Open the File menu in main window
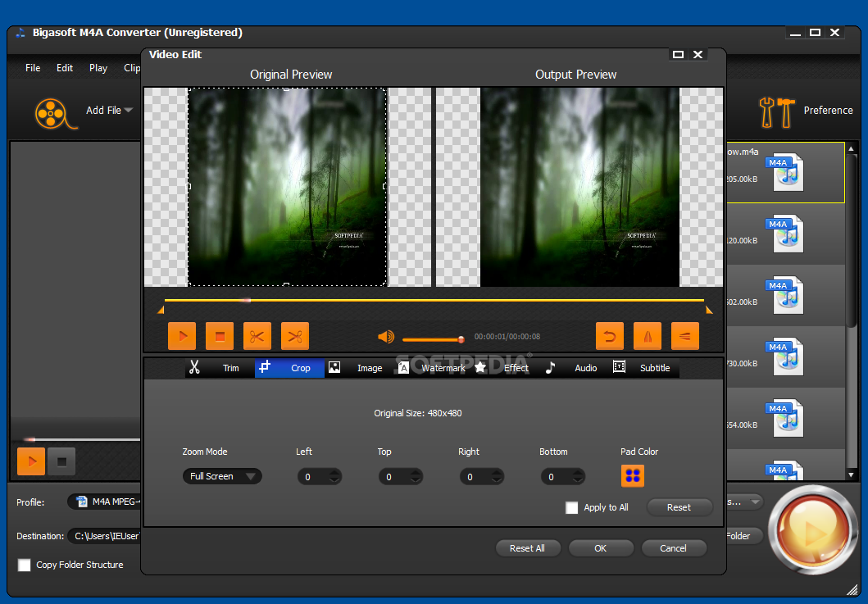 point(33,67)
